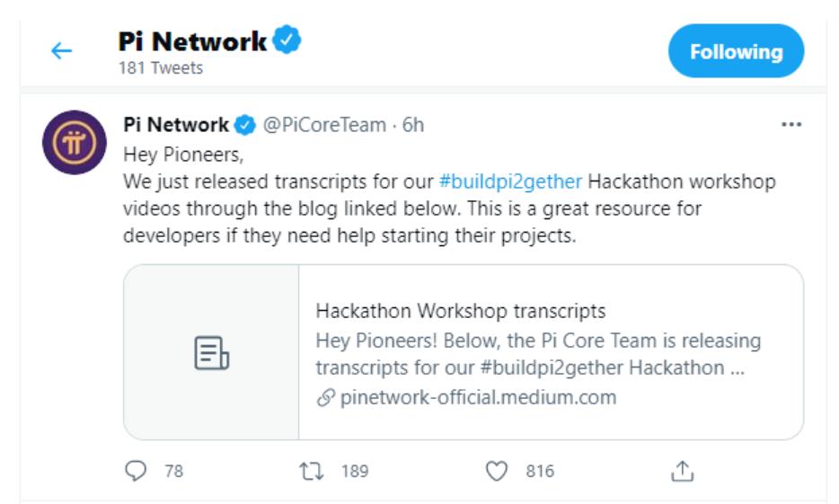
Task: Click the 816 likes count
Action: point(540,471)
